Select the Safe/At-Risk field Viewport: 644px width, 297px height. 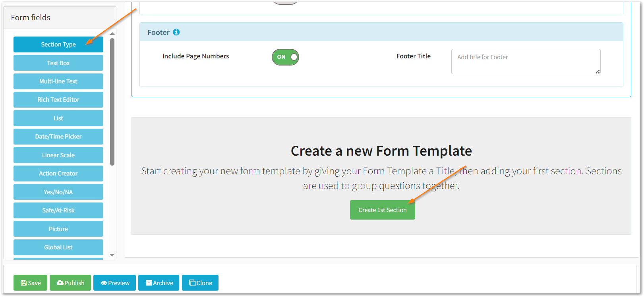click(58, 210)
